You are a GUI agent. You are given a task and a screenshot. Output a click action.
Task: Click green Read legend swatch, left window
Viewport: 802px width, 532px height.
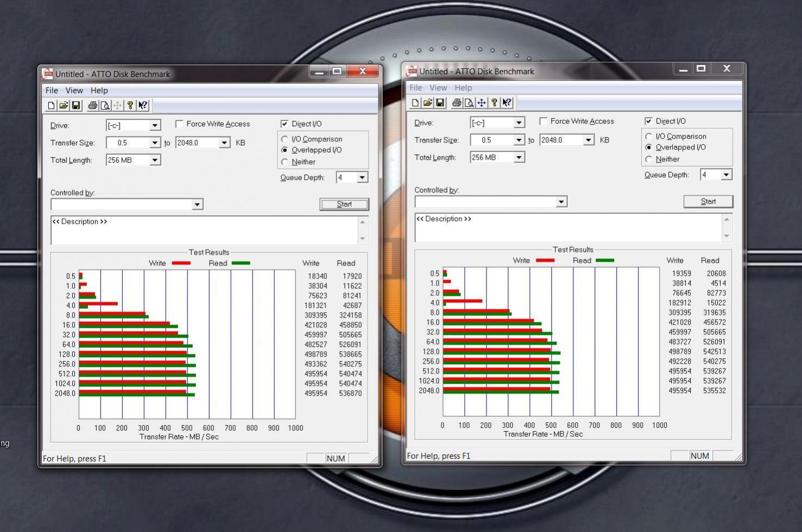coord(241,263)
